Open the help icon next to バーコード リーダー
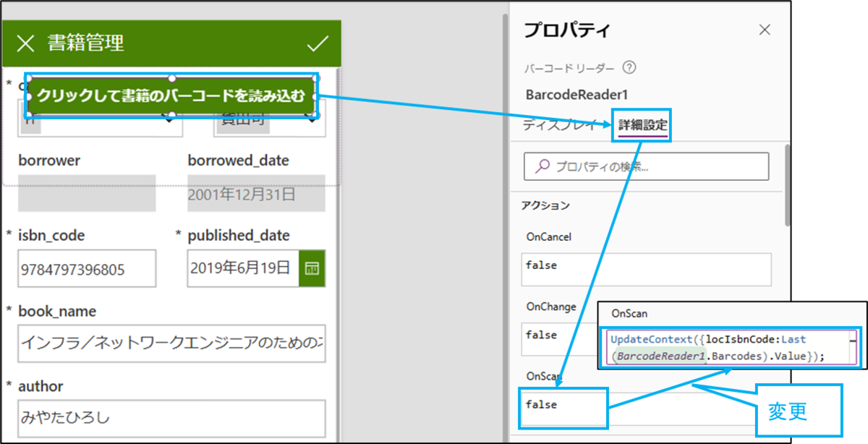 pyautogui.click(x=629, y=68)
